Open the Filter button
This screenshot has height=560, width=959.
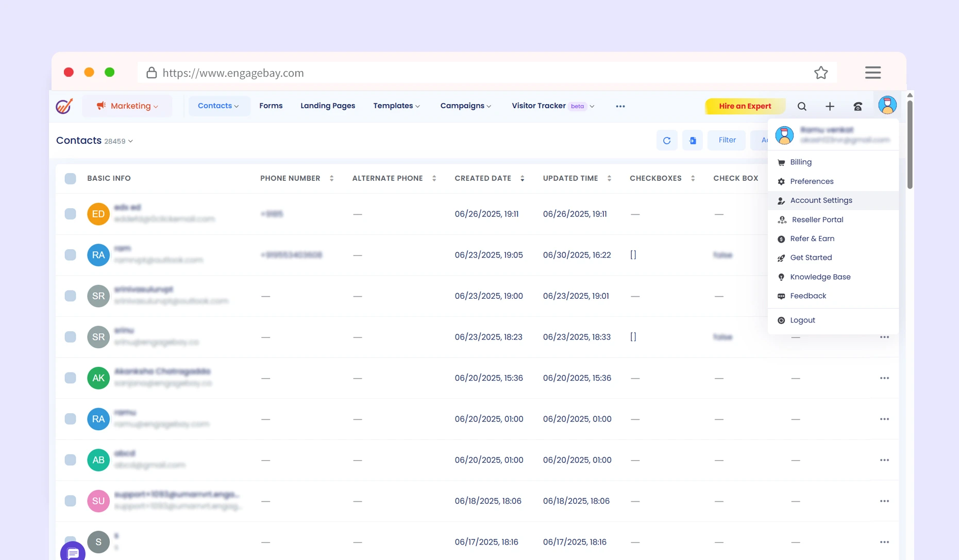pos(727,140)
